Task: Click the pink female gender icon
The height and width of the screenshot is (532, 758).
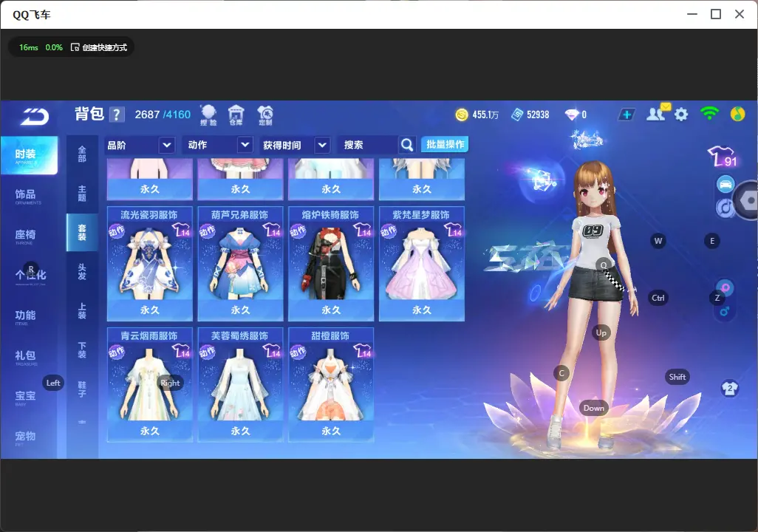Action: [725, 287]
